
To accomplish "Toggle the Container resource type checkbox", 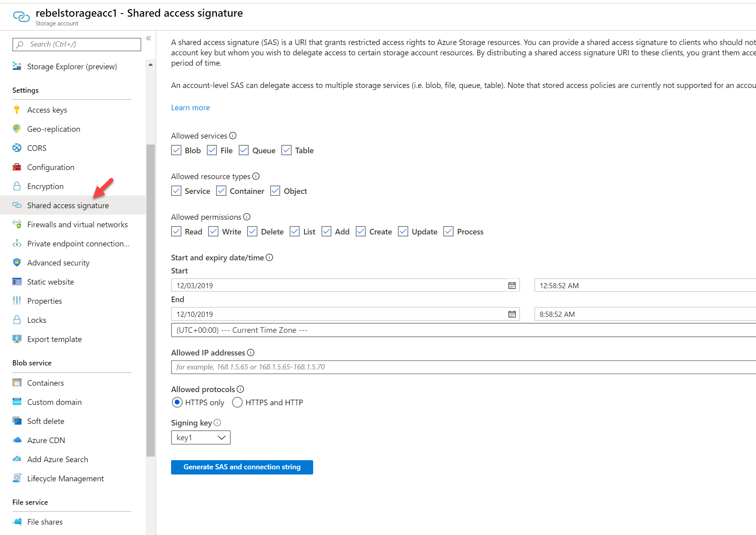I will [x=221, y=191].
